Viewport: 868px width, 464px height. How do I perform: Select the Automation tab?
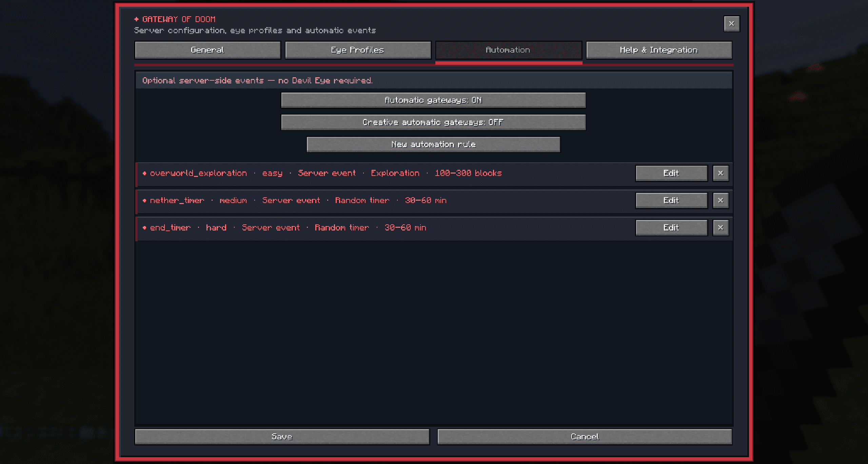click(x=509, y=50)
